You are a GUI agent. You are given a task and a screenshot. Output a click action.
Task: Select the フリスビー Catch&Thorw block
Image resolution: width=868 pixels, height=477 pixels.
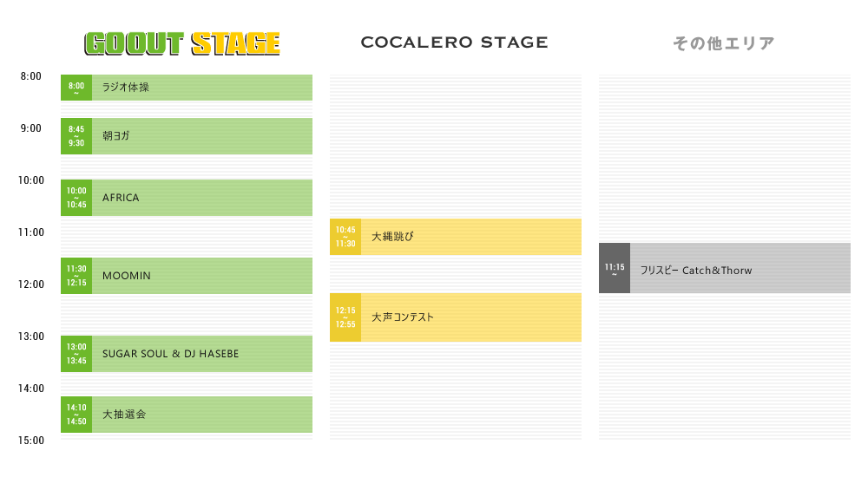pyautogui.click(x=725, y=268)
